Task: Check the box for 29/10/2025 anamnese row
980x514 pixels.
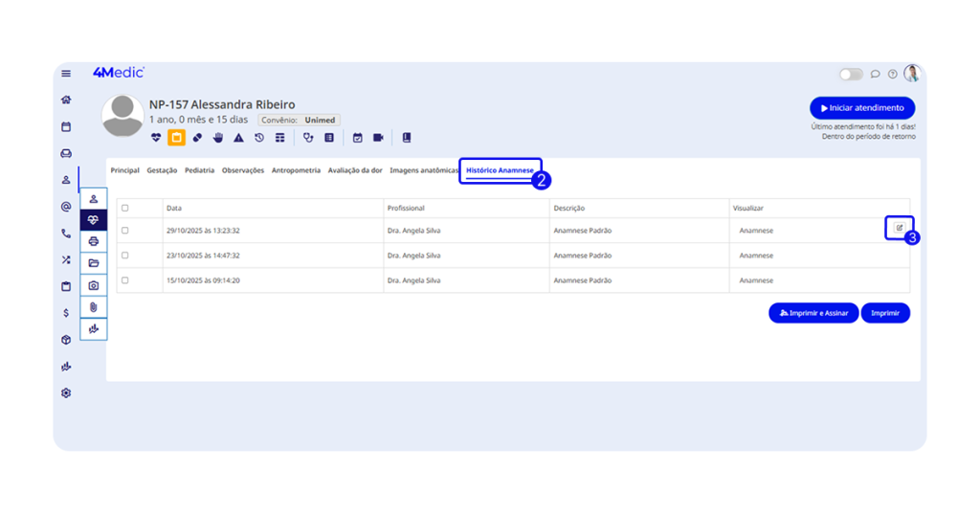Action: [124, 231]
